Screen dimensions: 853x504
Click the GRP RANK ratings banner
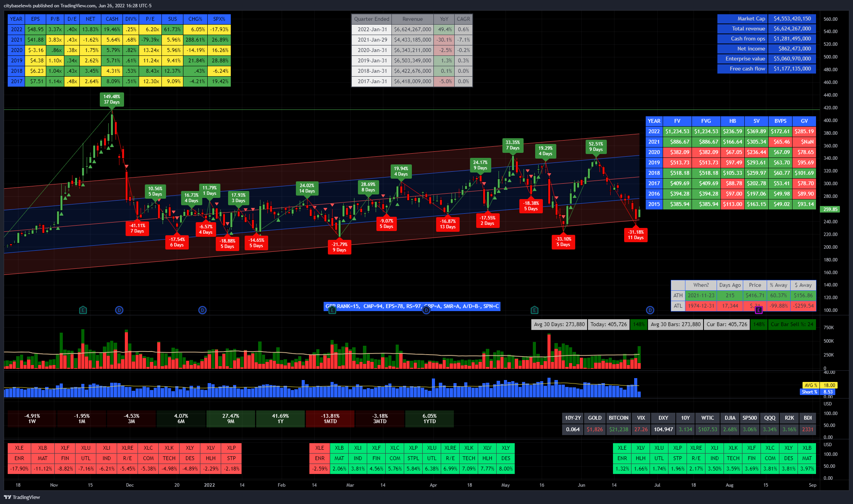click(x=412, y=306)
